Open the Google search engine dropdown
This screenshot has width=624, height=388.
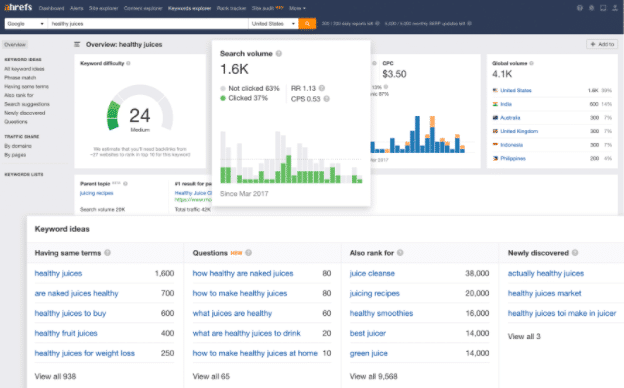25,24
